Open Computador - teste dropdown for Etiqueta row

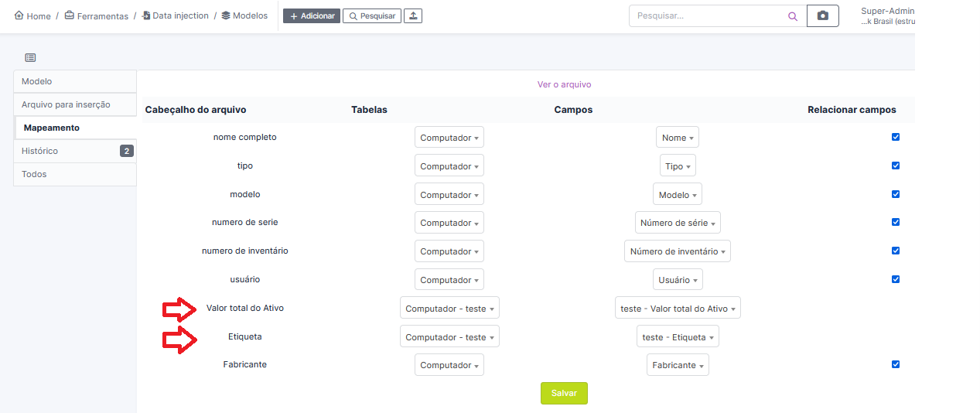pos(449,337)
